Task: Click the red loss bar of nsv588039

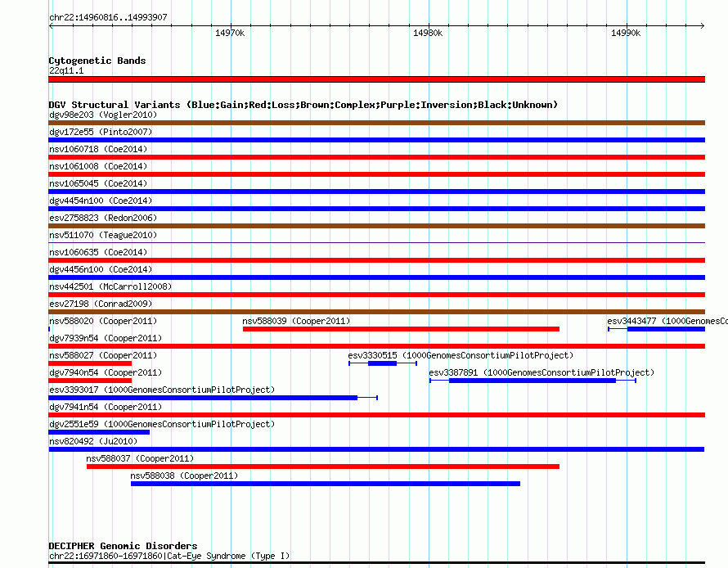Action: pyautogui.click(x=401, y=329)
